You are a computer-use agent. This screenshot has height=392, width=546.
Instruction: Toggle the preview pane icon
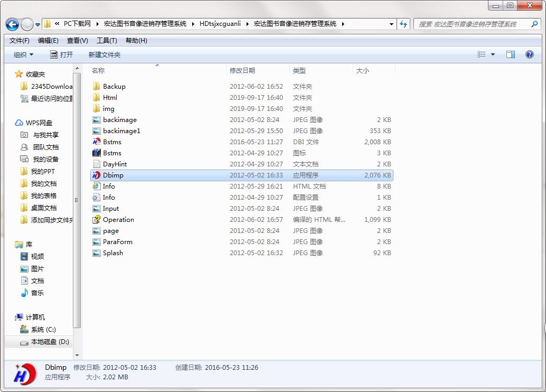point(510,54)
